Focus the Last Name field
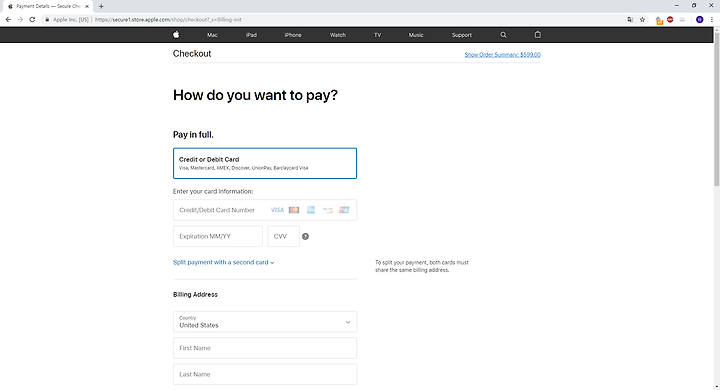The image size is (720, 390). (x=265, y=374)
